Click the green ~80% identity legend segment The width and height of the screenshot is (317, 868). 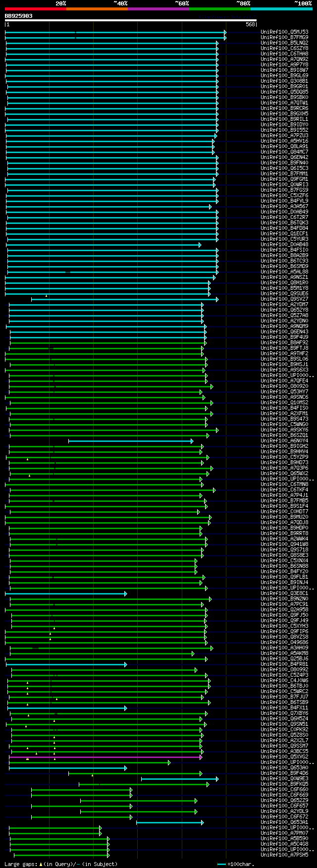(x=220, y=9)
